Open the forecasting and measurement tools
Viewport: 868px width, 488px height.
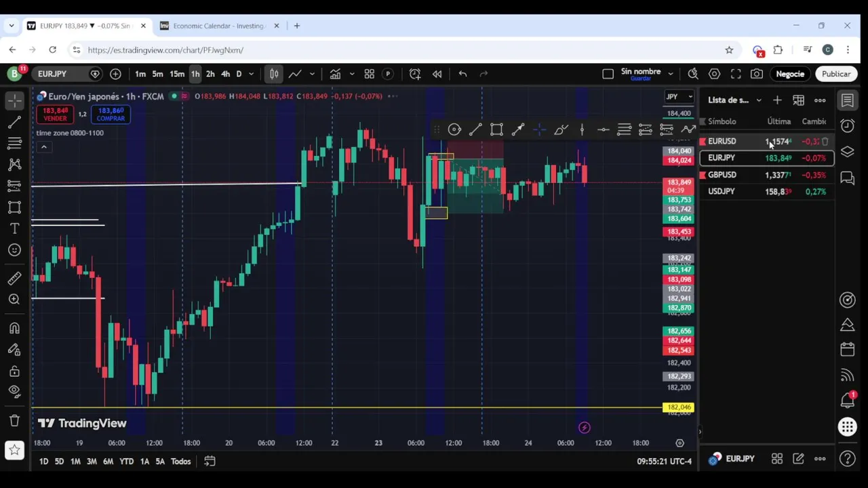coord(14,185)
